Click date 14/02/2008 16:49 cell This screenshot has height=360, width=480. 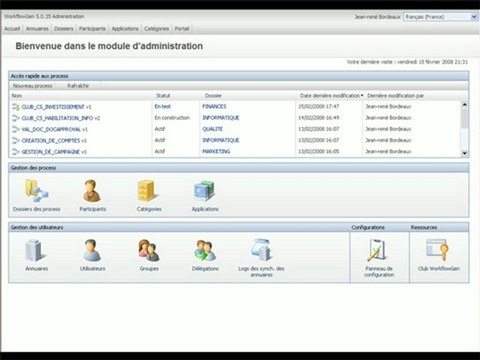[319, 118]
